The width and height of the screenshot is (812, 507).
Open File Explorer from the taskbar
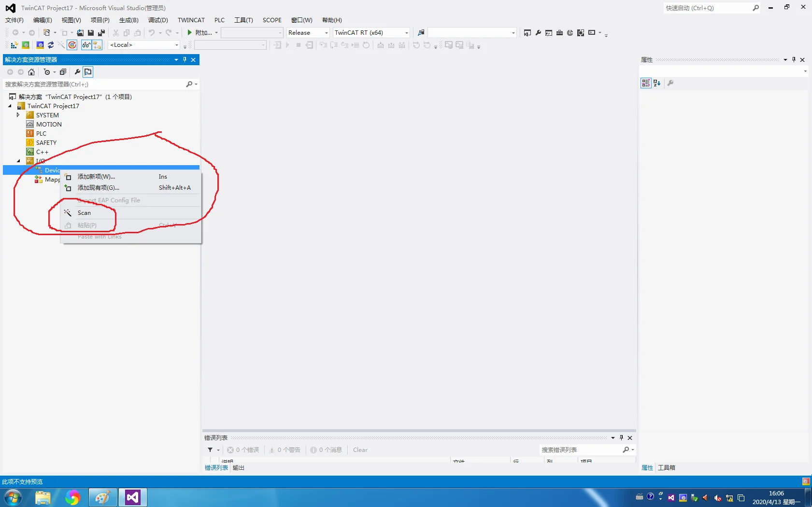tap(43, 497)
